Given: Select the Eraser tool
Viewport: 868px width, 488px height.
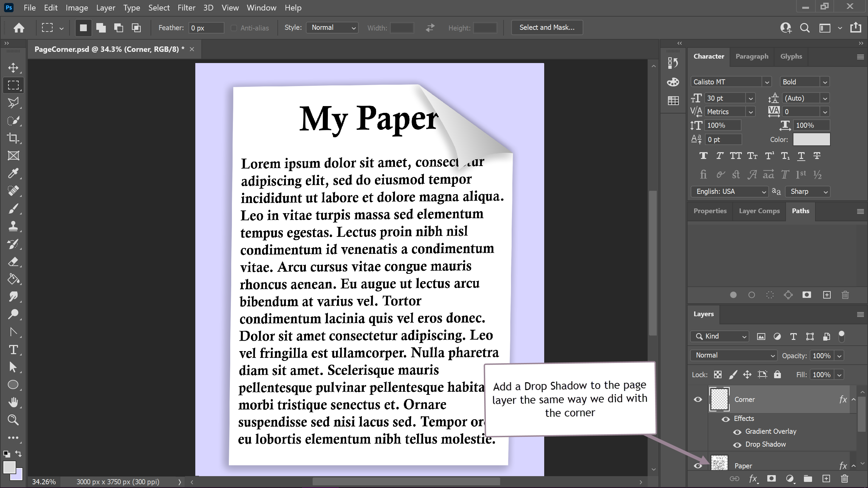Looking at the screenshot, I should [13, 262].
